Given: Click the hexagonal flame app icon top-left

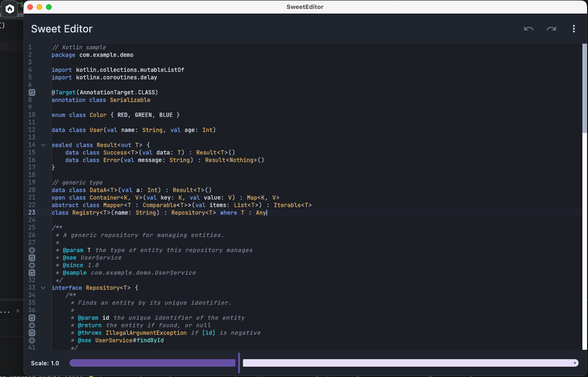Looking at the screenshot, I should pyautogui.click(x=10, y=9).
